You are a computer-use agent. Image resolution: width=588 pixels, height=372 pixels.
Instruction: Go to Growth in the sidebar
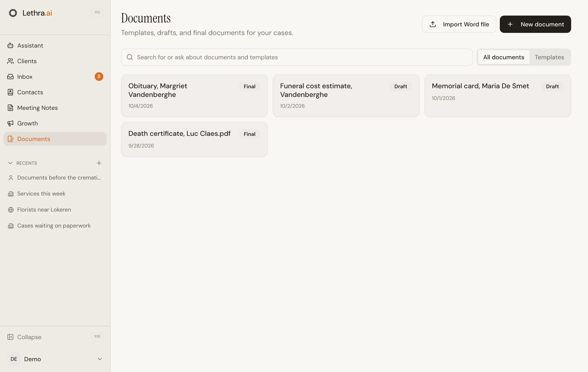[55, 123]
